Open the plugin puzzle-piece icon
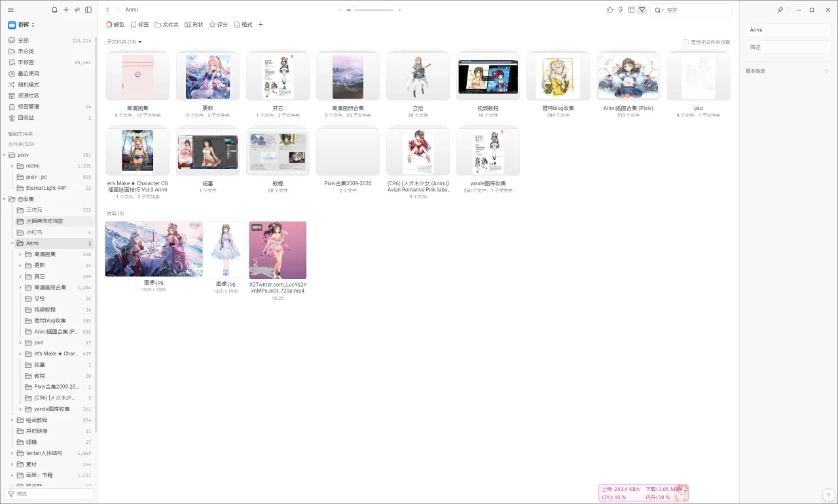The width and height of the screenshot is (838, 504). pos(610,10)
